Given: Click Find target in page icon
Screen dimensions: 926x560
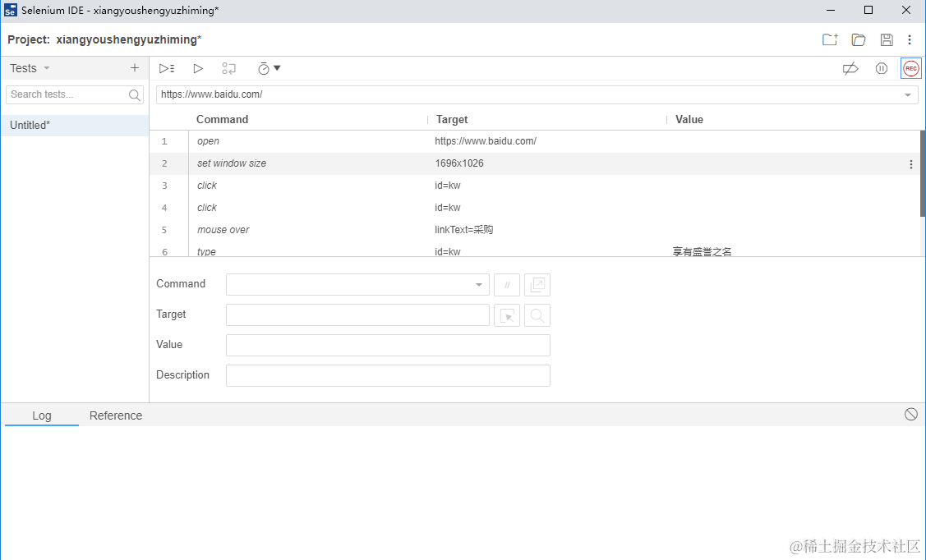Looking at the screenshot, I should click(x=537, y=315).
